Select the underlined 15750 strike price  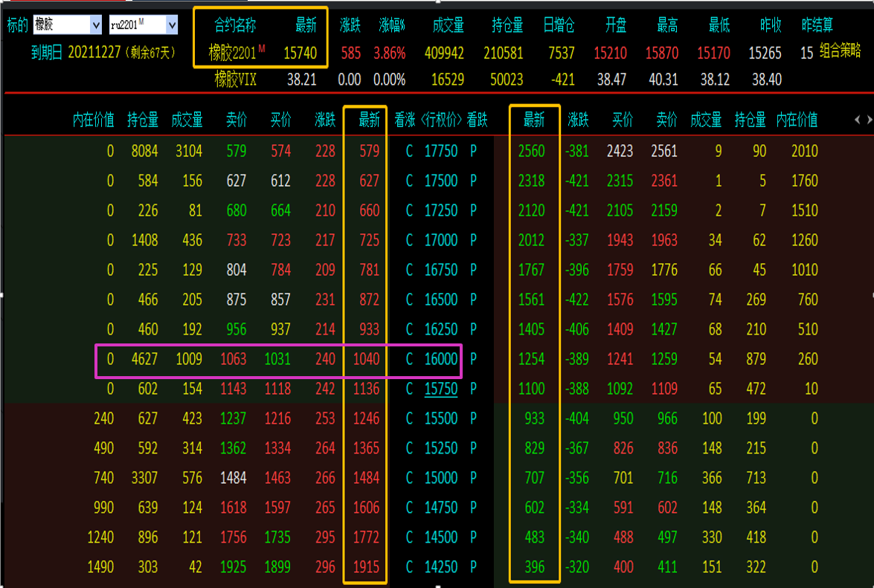point(441,389)
